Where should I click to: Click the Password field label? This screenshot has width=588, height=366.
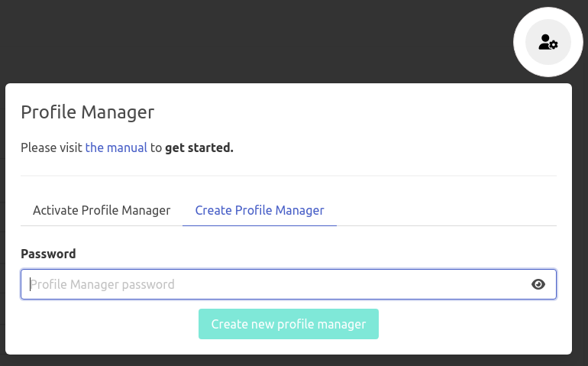pyautogui.click(x=48, y=254)
